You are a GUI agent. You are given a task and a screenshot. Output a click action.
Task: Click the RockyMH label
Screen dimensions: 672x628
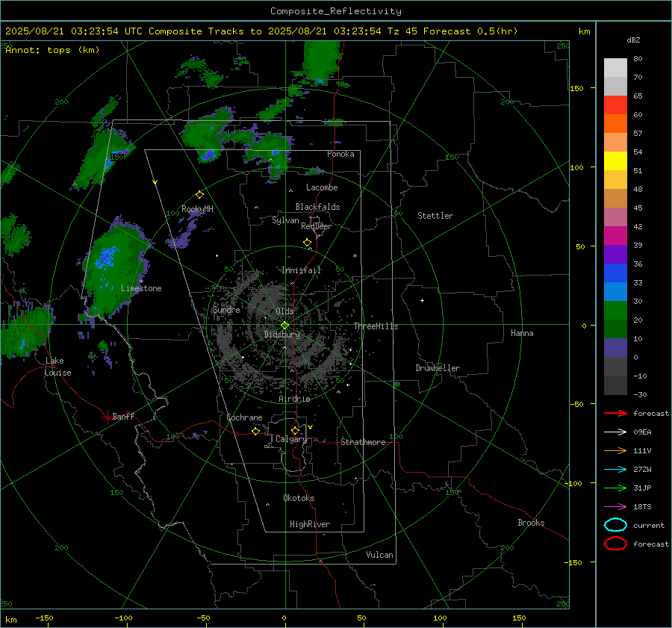pos(197,209)
